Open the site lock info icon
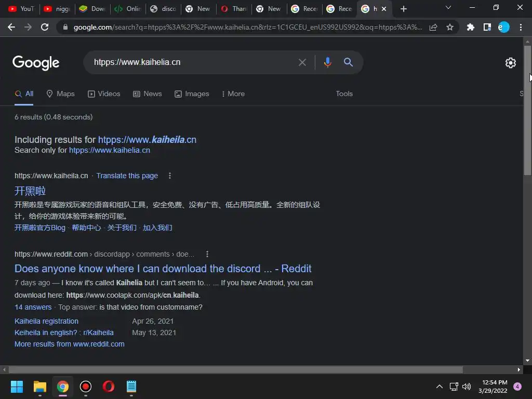Viewport: 532px width, 399px height. pos(65,27)
